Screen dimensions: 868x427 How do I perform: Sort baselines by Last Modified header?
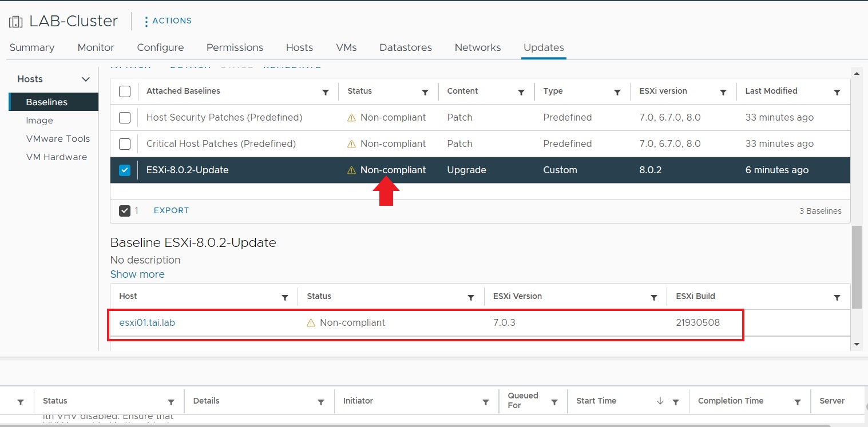click(x=771, y=91)
